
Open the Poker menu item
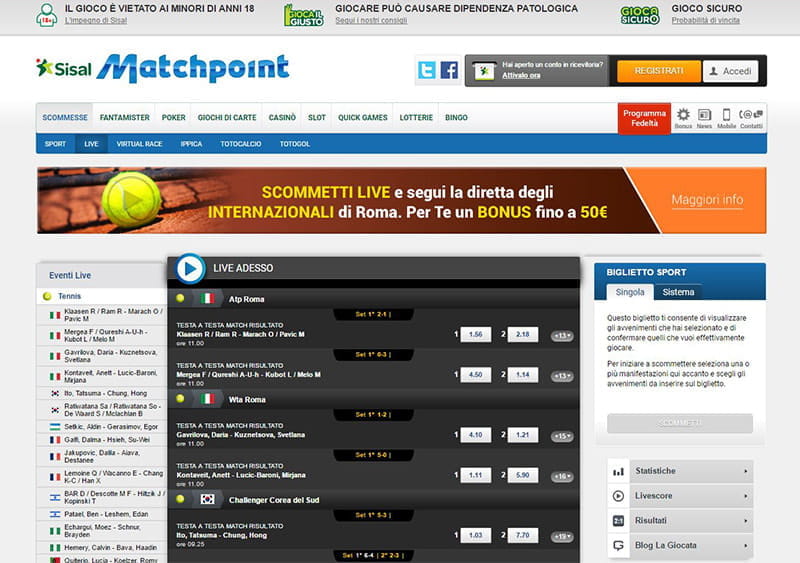tap(173, 117)
